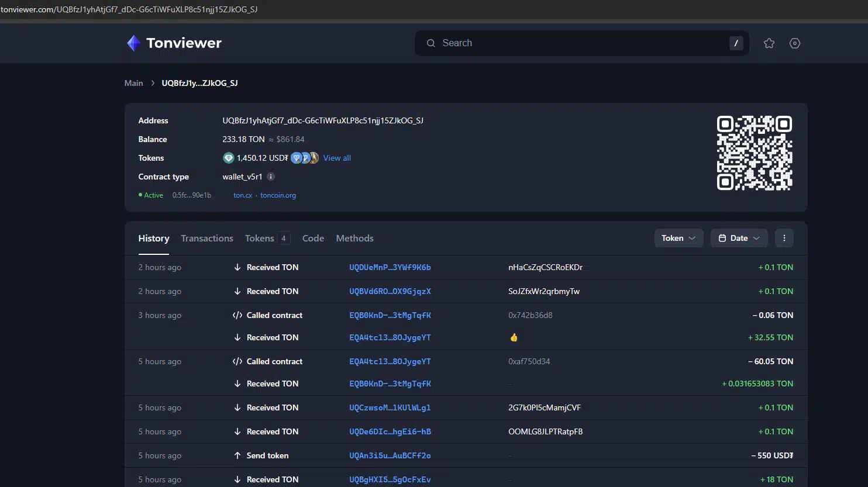Click the code icon on 0x742b36d8 row
This screenshot has width=868, height=487.
237,315
